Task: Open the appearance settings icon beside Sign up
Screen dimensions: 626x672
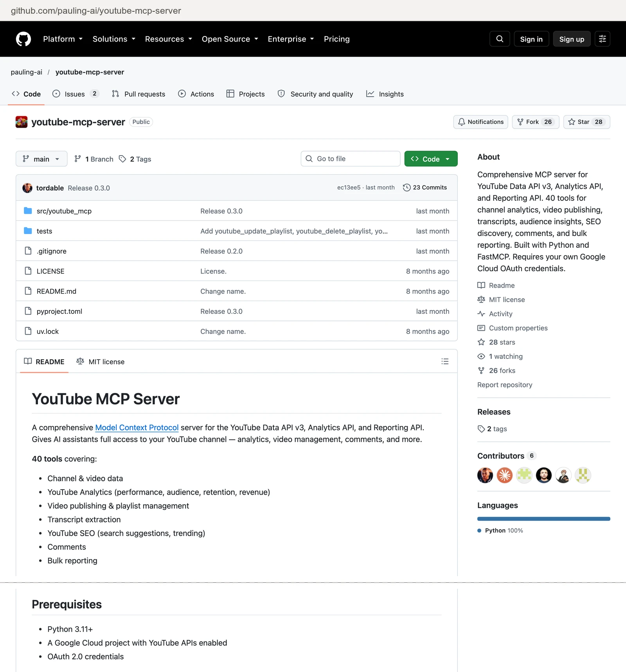Action: [x=603, y=39]
